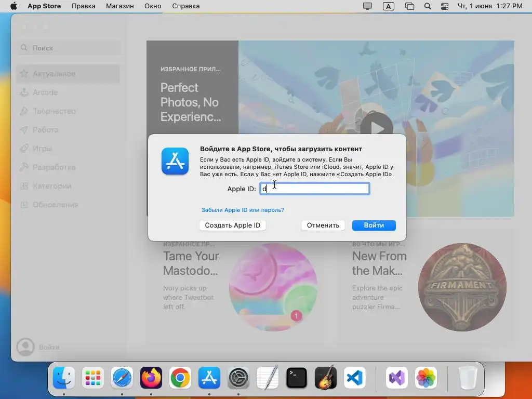
Task: Open Visual Studio Code from the Dock
Action: click(x=354, y=378)
